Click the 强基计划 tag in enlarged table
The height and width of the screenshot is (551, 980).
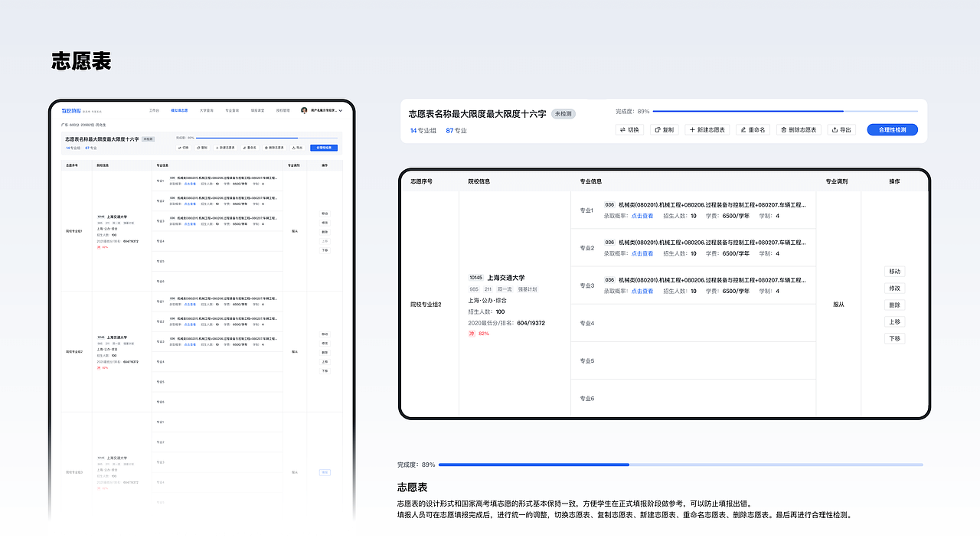528,289
